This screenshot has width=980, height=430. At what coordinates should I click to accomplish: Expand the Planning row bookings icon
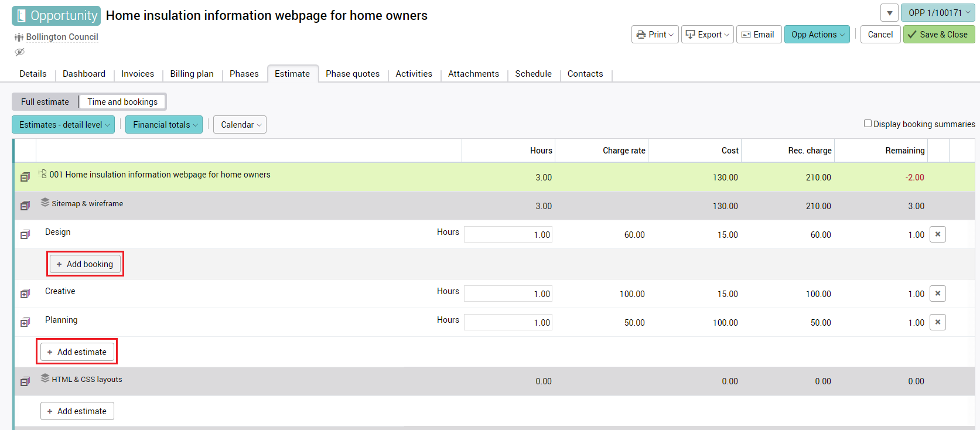(25, 322)
